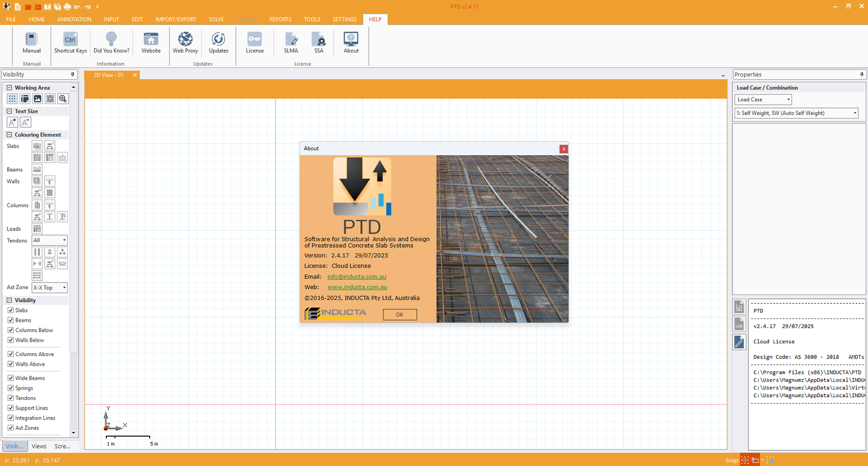
Task: Click the first Slabs colouring icon
Action: (x=37, y=145)
